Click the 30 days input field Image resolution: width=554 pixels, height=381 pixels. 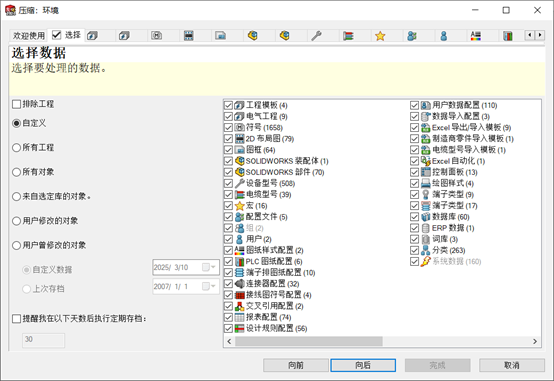(43, 340)
